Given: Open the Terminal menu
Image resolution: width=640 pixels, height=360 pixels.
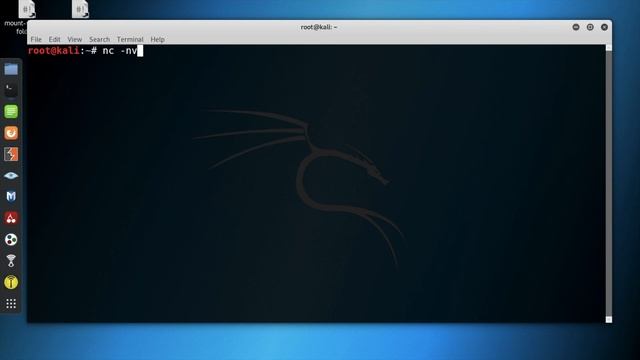Looking at the screenshot, I should tap(130, 40).
